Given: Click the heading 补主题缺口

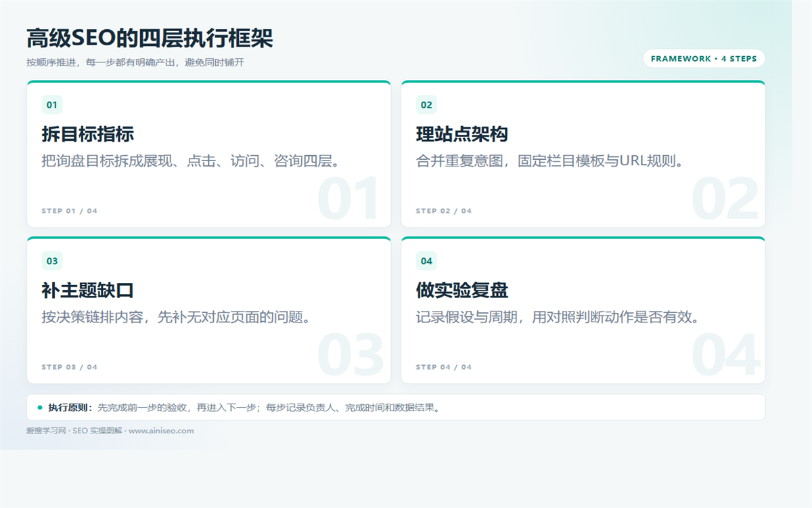Looking at the screenshot, I should click(x=88, y=291).
